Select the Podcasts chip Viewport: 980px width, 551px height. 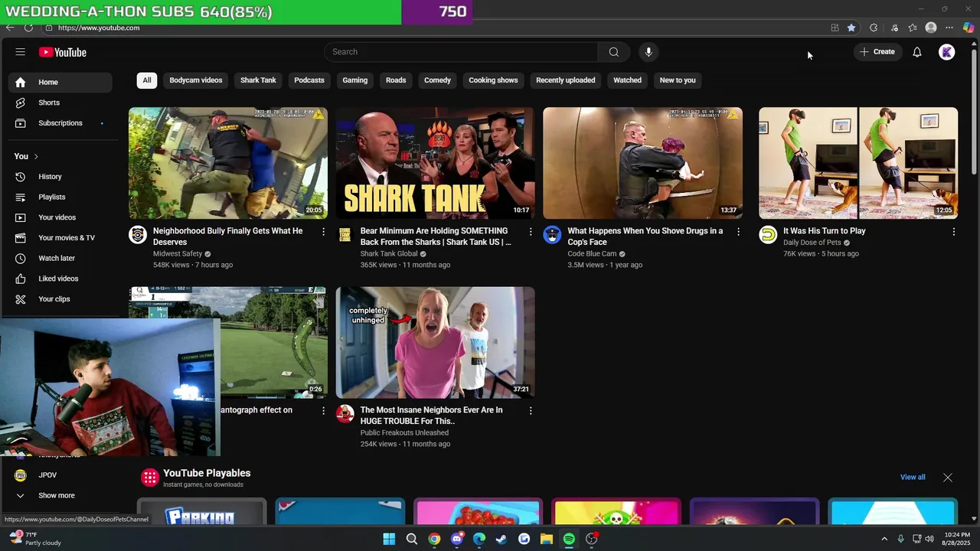[x=309, y=80]
